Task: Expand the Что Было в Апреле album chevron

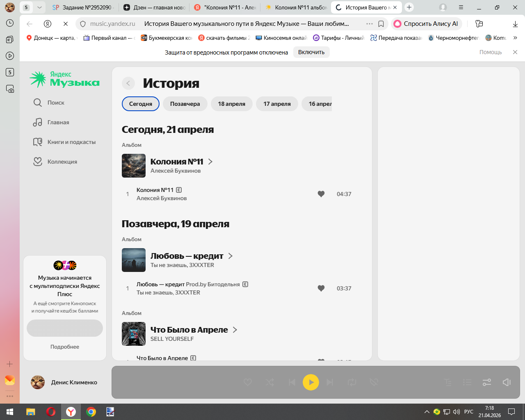Action: 235,330
